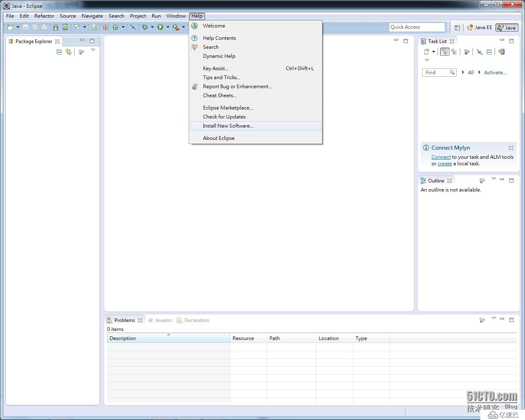Click the Run External Tools icon
The image size is (525, 420).
(x=176, y=27)
